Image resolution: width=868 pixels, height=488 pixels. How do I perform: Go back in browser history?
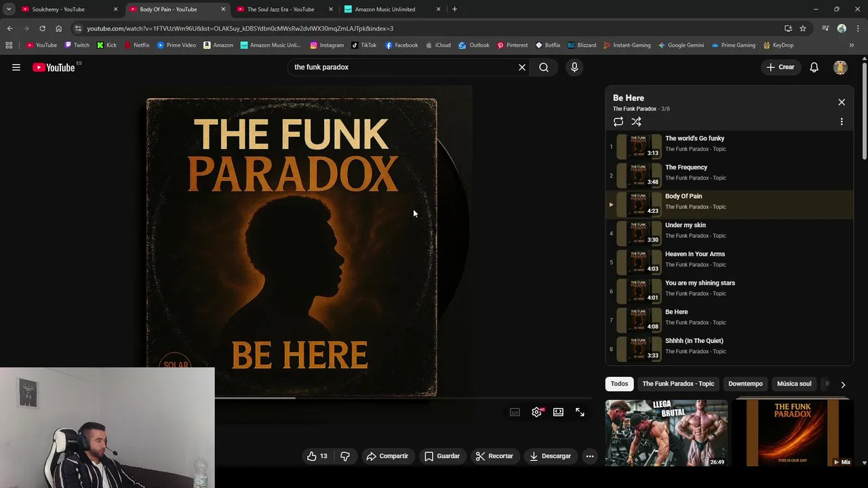pos(9,28)
